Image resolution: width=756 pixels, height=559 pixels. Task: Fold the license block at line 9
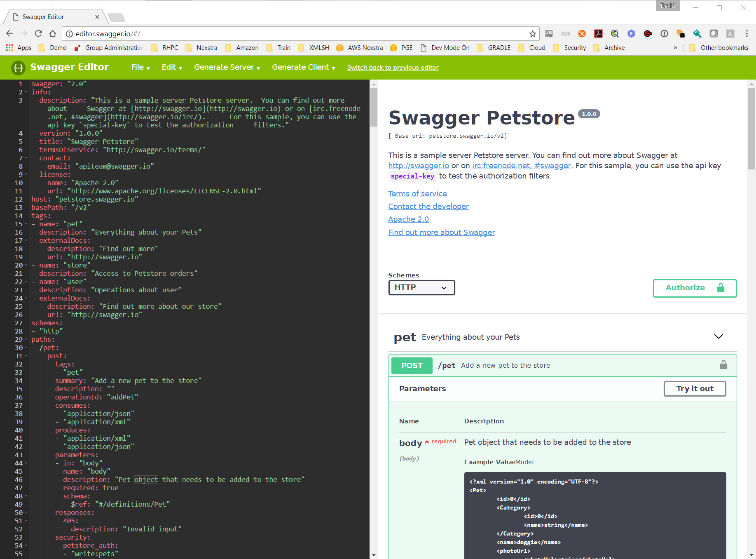pos(26,174)
